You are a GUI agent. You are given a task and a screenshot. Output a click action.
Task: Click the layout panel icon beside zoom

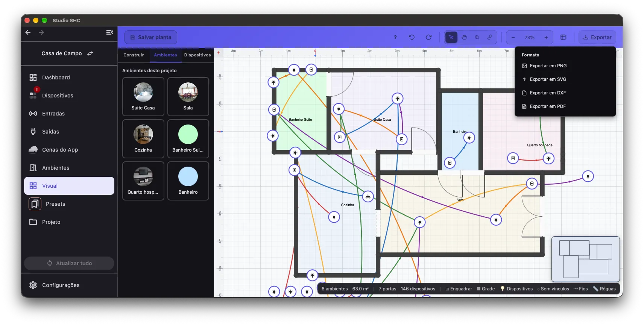[563, 37]
